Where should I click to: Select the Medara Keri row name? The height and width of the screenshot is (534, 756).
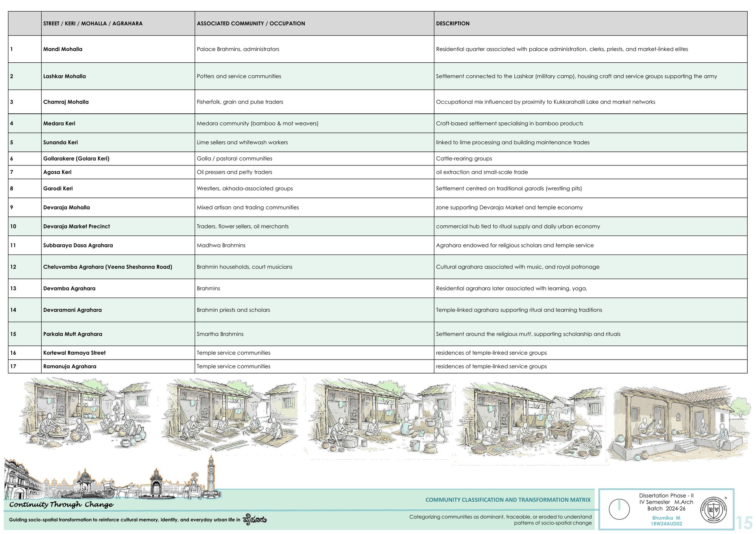coord(59,123)
